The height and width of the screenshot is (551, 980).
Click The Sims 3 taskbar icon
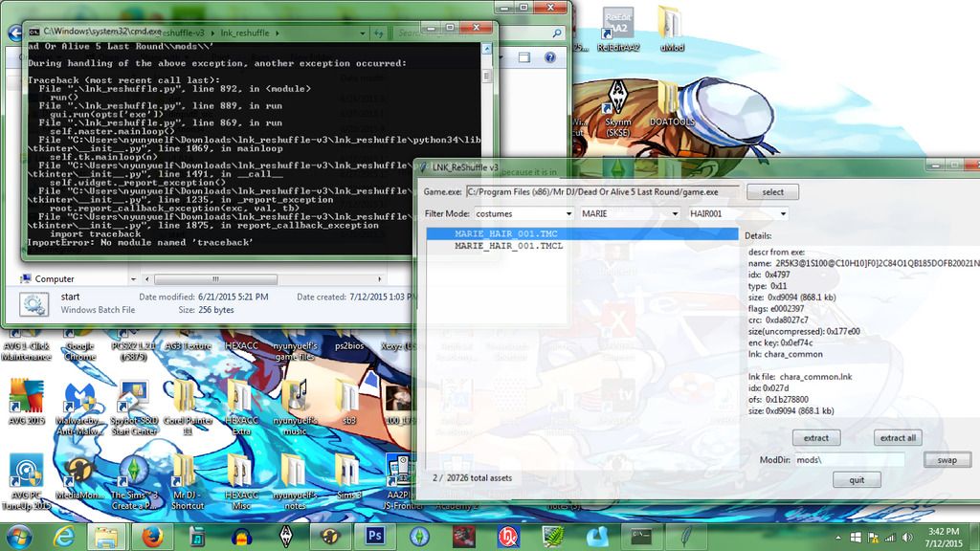click(419, 537)
